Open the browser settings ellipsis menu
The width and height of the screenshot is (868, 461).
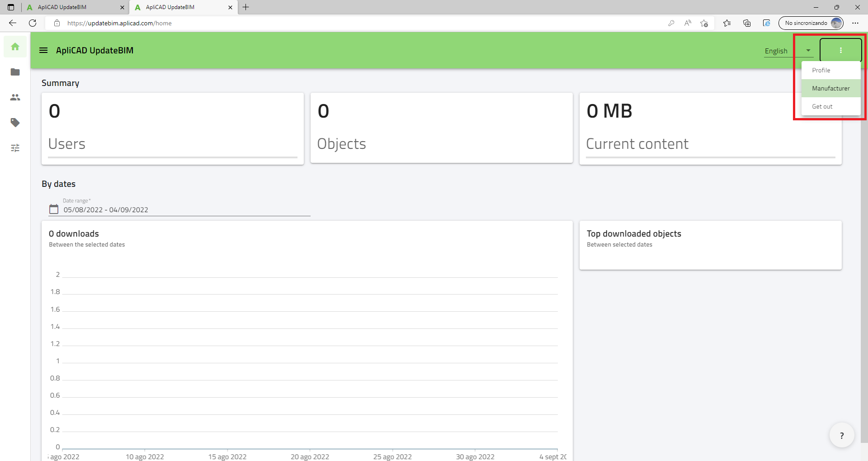(855, 23)
